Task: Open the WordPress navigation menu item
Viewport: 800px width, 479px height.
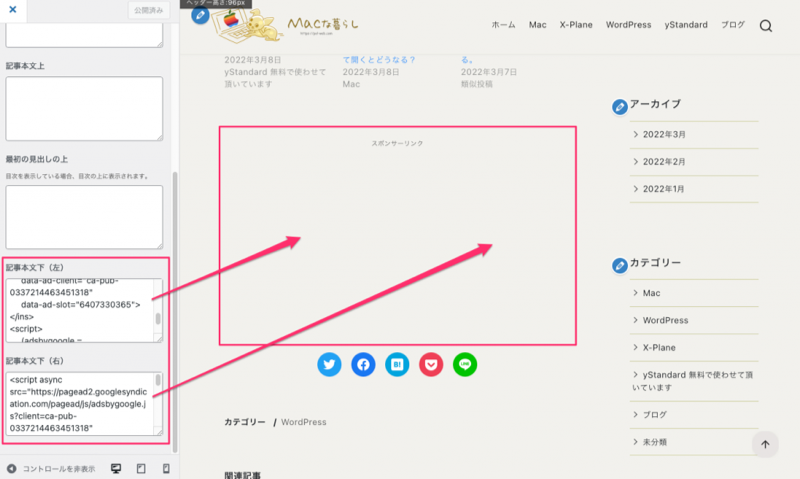Action: 628,25
